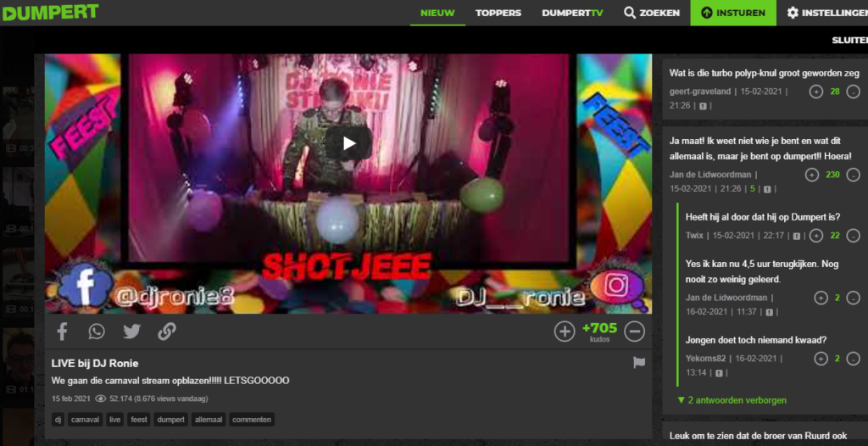Downvote Twix's reply
Viewport: 868px width, 446px height.
coord(853,236)
